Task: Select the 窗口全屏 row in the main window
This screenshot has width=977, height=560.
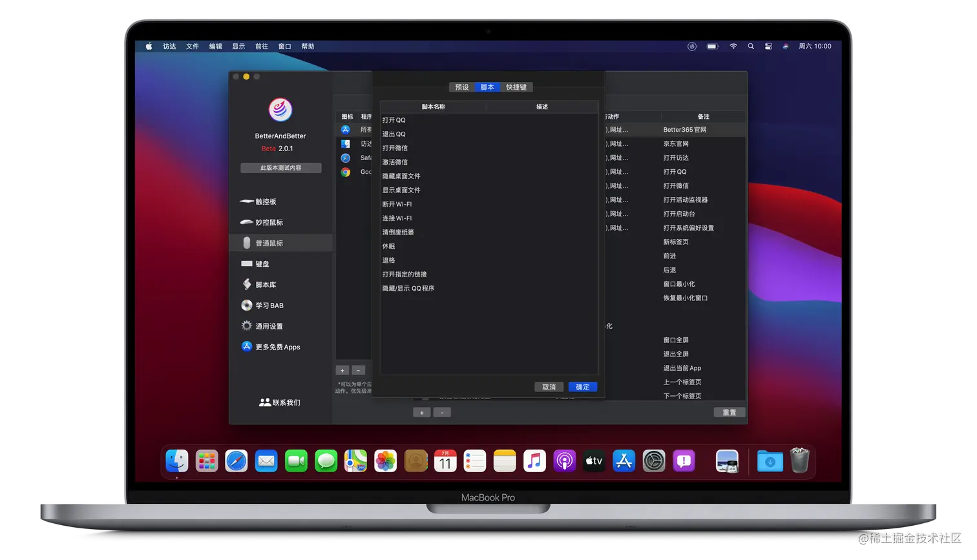Action: coord(675,340)
